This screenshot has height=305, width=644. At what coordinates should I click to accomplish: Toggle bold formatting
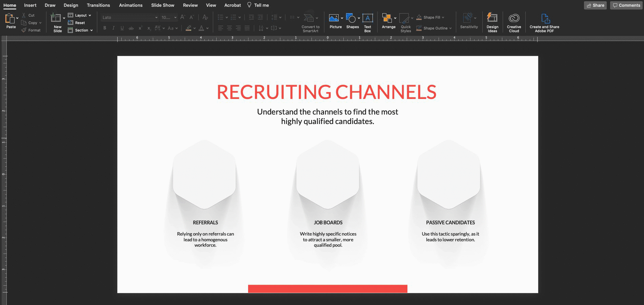[x=104, y=28]
